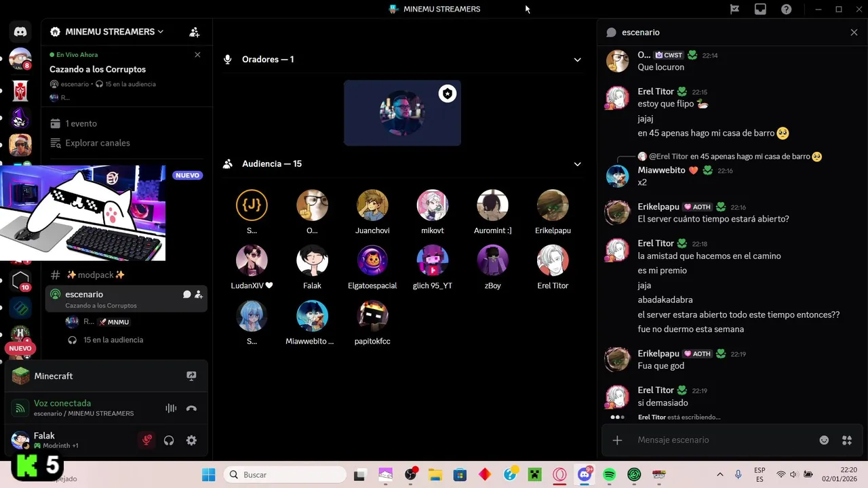
Task: Click Erel Titor username at 22:15
Action: coord(656,91)
